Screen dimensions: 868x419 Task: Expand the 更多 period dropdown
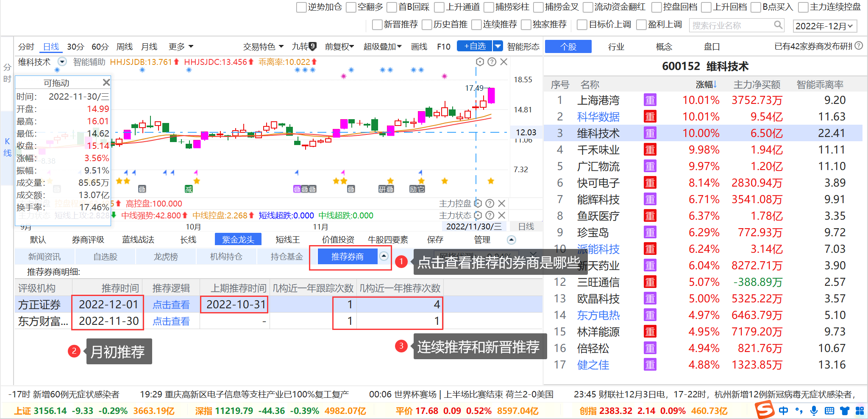[181, 47]
